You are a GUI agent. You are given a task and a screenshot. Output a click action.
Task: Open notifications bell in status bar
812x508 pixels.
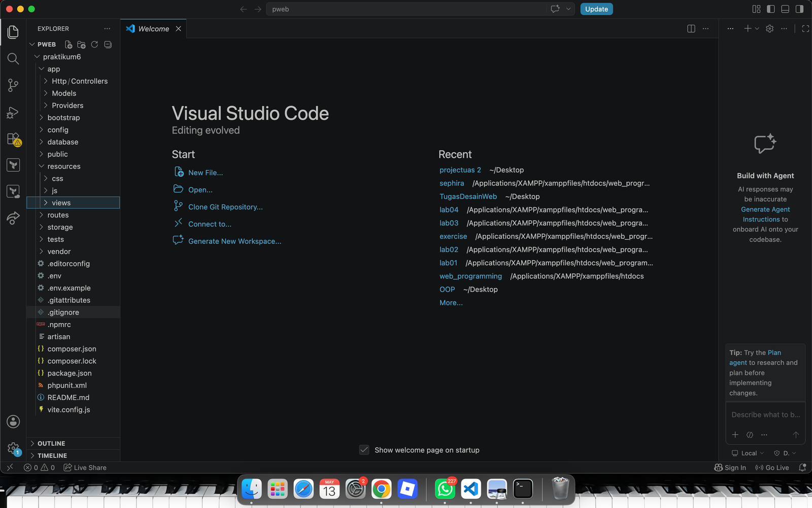(802, 467)
